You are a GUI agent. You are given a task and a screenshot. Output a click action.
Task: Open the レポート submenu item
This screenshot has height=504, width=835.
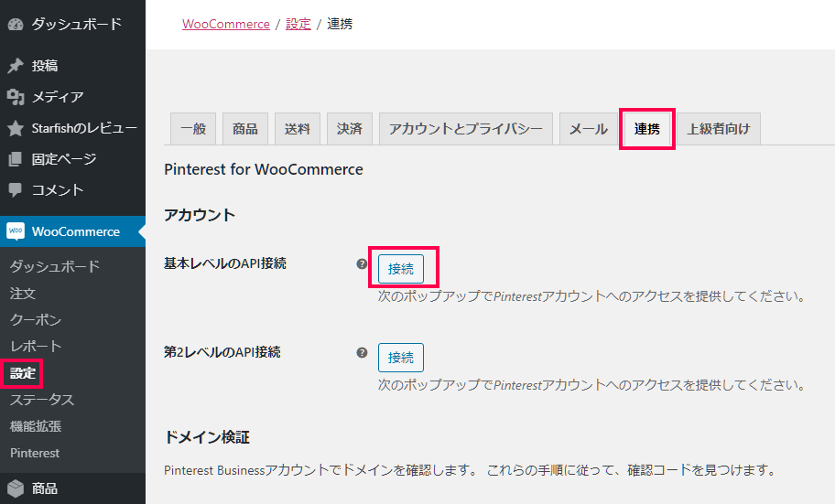click(36, 346)
